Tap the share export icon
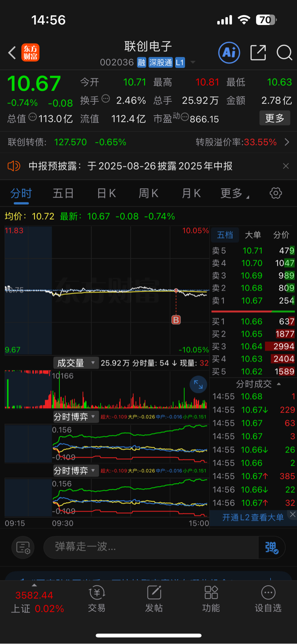This screenshot has width=297, height=644. [258, 52]
